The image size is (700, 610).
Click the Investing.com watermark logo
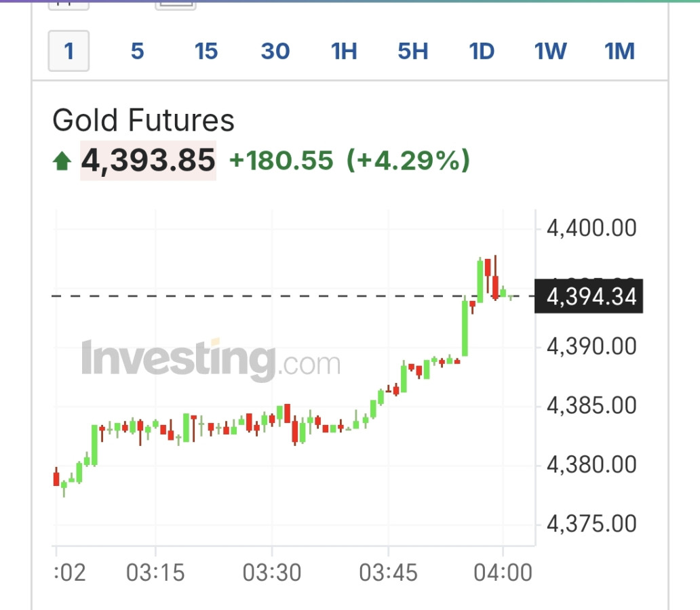pyautogui.click(x=210, y=359)
